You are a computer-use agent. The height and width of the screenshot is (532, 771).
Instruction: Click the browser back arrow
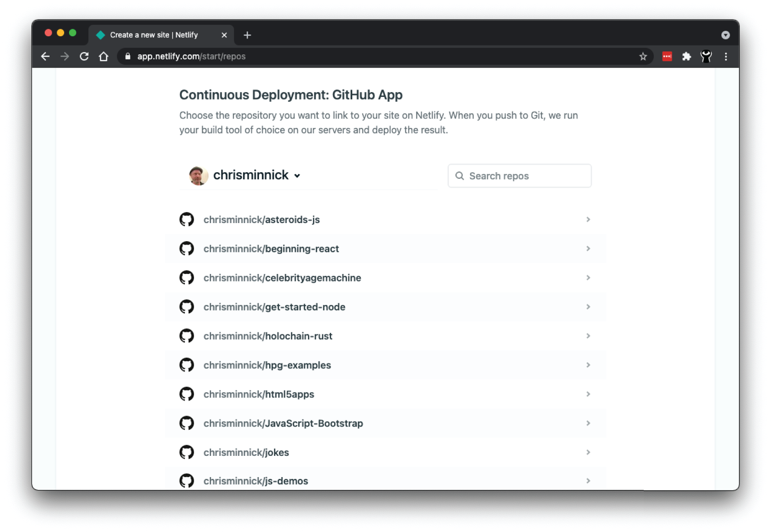(x=45, y=57)
